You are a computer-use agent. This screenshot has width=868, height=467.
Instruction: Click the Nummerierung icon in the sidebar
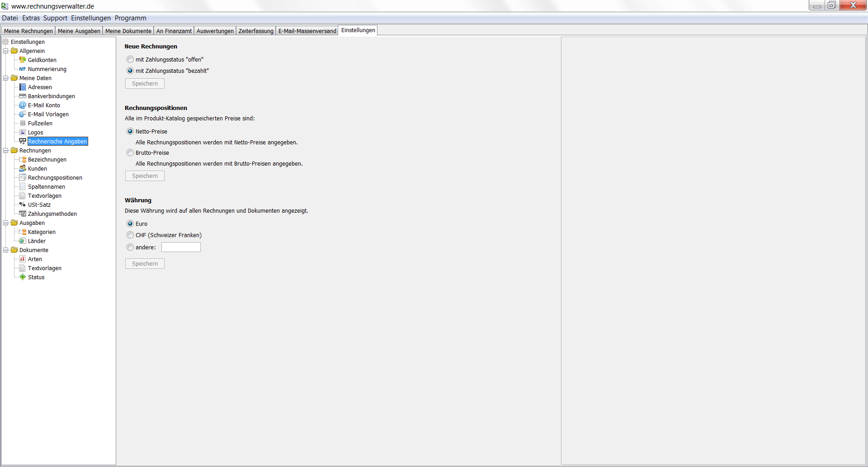click(x=23, y=69)
